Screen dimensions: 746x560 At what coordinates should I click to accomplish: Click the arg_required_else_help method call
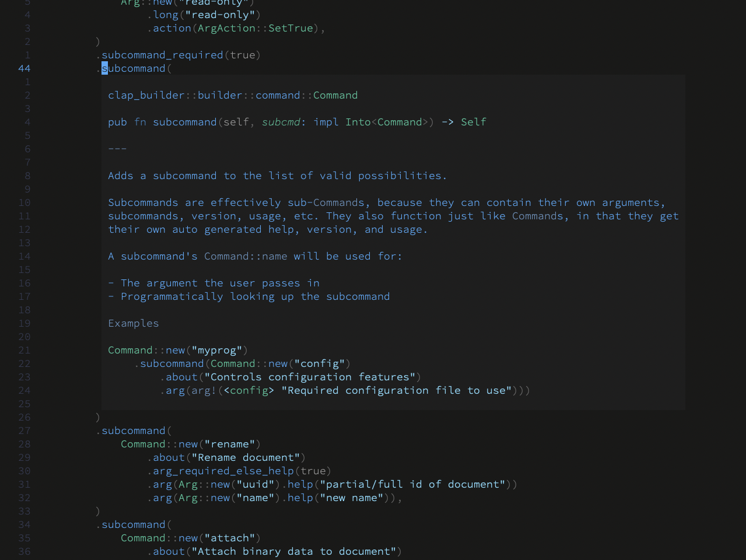pos(223,471)
